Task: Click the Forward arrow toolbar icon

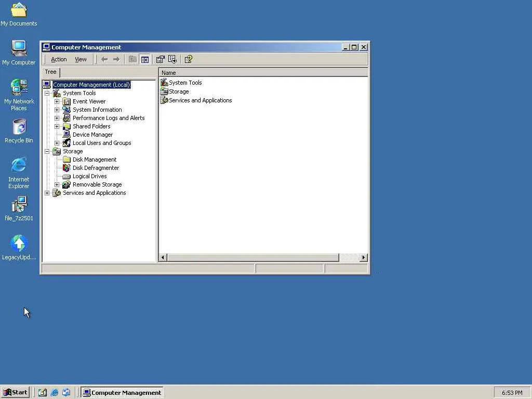Action: pyautogui.click(x=116, y=59)
